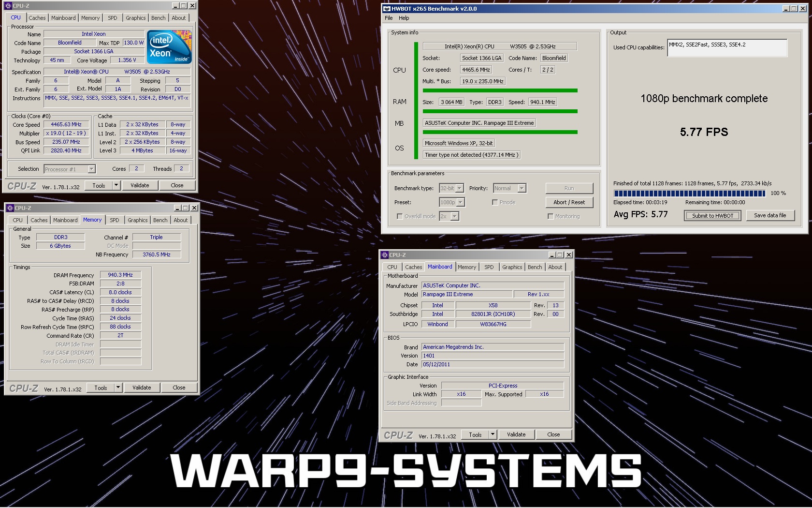
Task: Open Graphics tab in CPU-Z Mainboard window
Action: (x=512, y=267)
